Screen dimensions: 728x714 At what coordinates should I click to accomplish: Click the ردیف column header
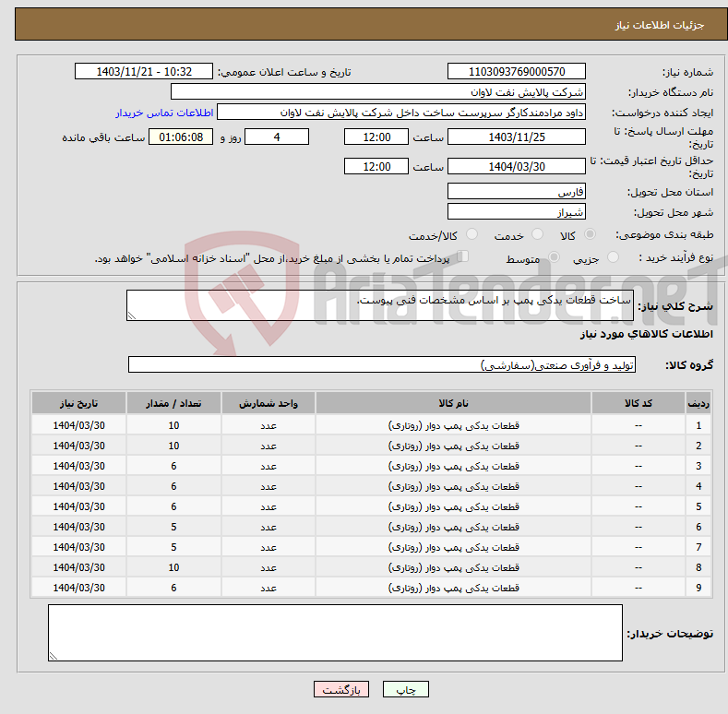click(698, 403)
